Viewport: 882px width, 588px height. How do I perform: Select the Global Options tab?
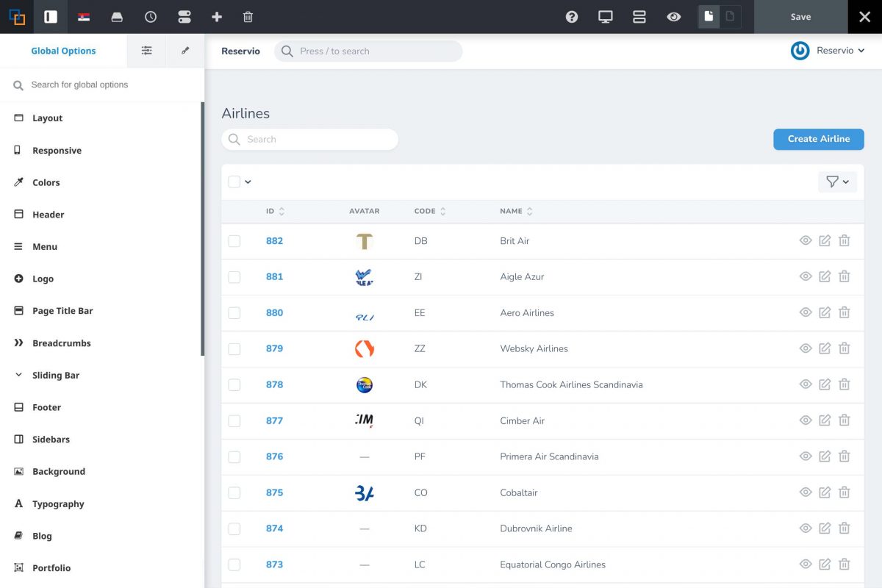point(63,51)
